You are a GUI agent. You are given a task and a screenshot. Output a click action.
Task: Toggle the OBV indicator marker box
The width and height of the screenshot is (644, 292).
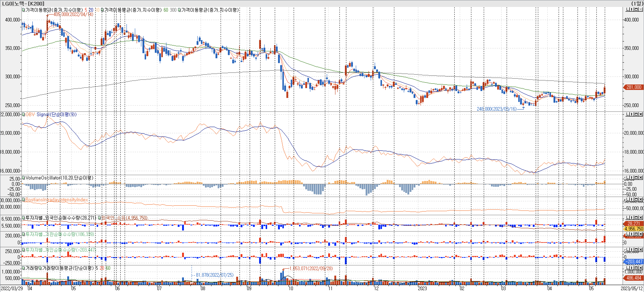(23, 115)
